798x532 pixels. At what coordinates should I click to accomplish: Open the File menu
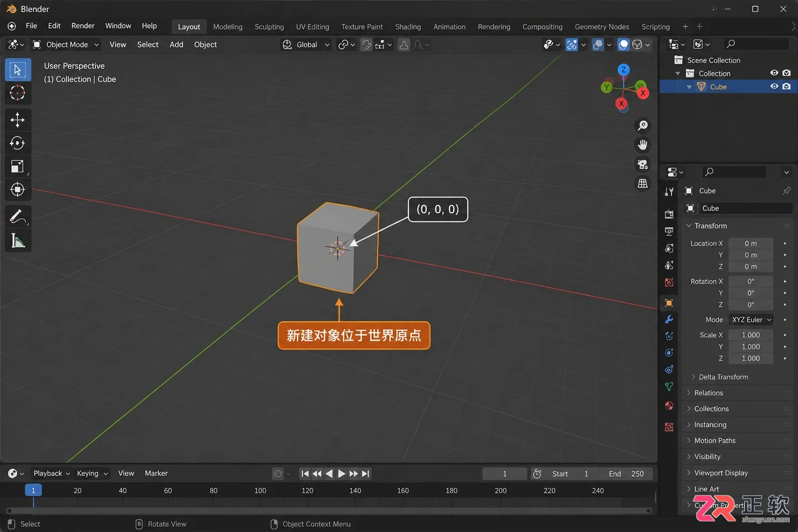click(32, 26)
